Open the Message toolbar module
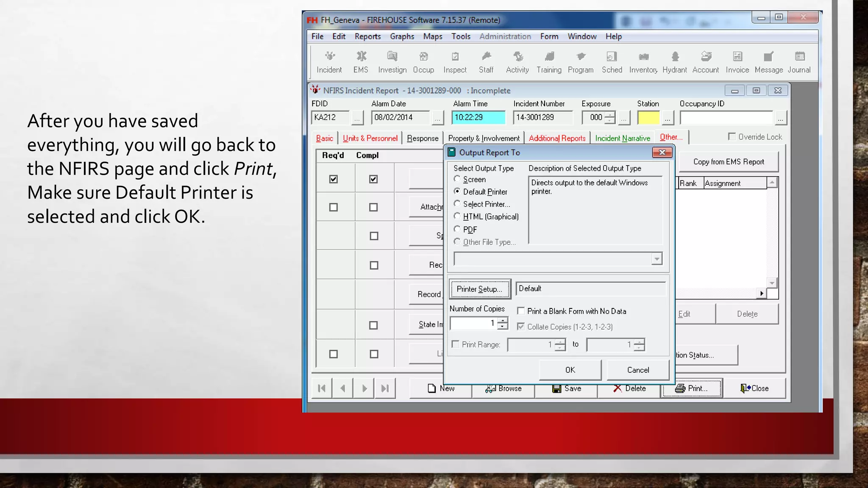The image size is (868, 488). pyautogui.click(x=769, y=62)
